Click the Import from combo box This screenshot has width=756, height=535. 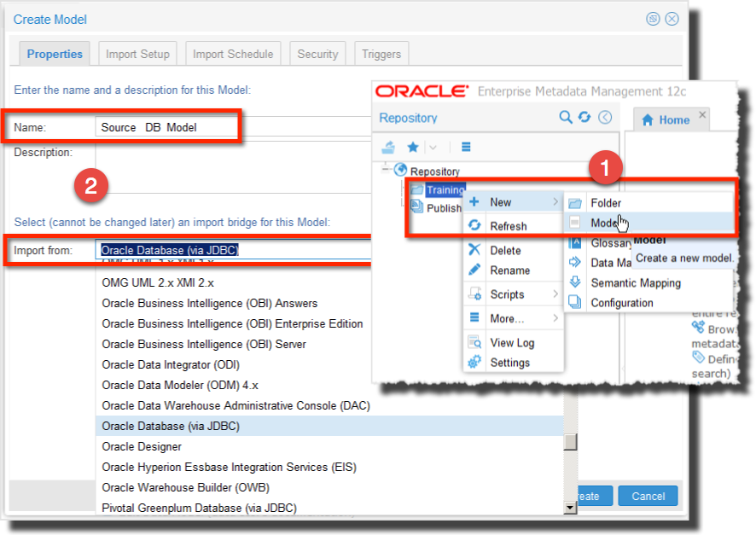point(233,250)
